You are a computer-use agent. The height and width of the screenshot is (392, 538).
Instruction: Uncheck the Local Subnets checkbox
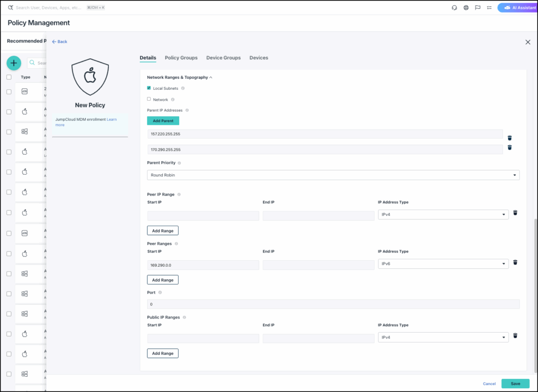click(149, 88)
